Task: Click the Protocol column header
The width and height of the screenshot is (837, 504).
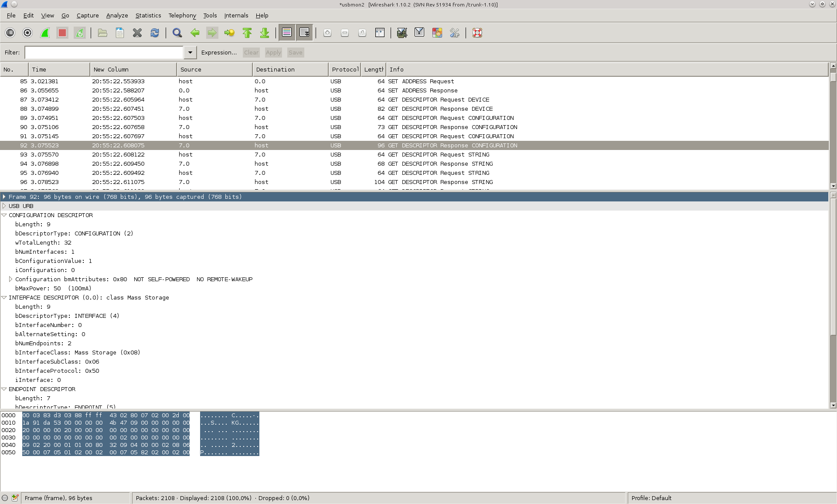Action: pos(344,69)
